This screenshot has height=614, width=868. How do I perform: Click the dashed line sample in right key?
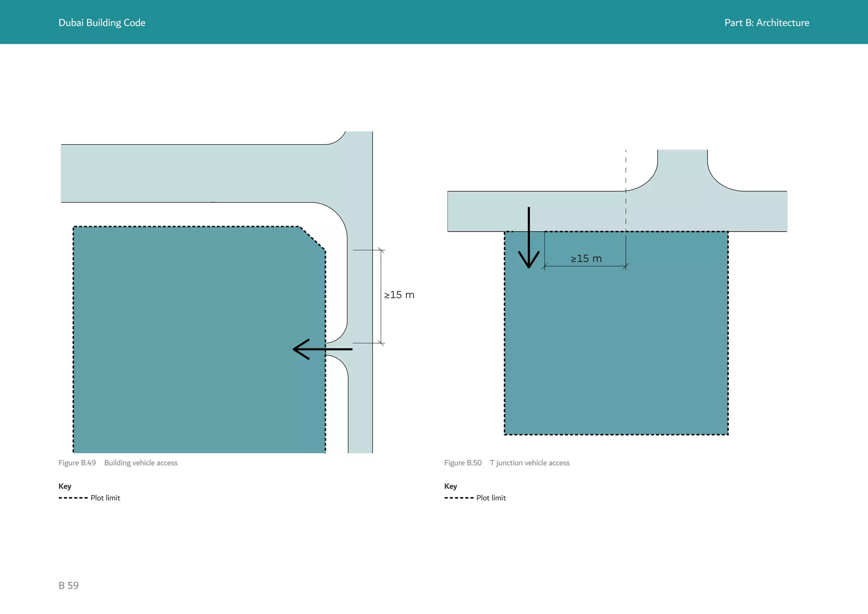click(459, 498)
